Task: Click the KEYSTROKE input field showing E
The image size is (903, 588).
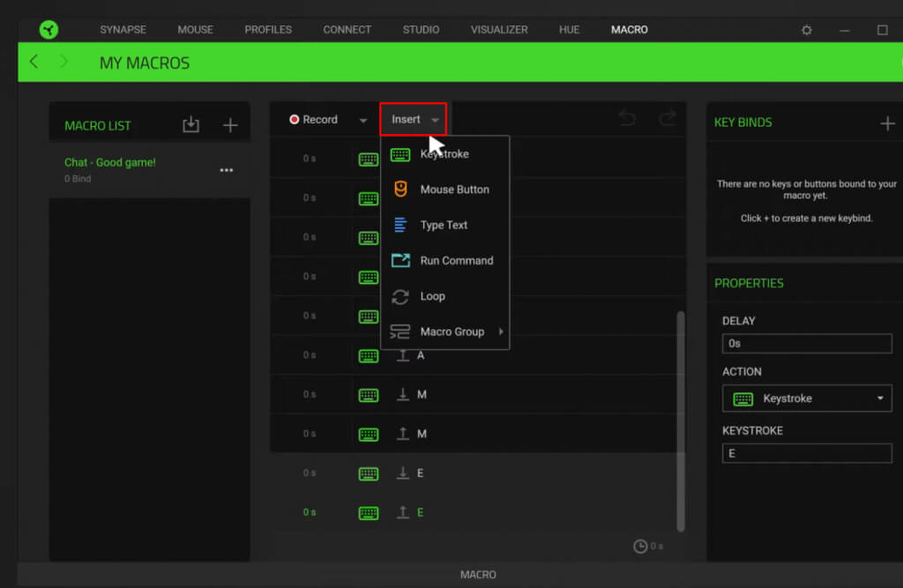Action: (807, 454)
